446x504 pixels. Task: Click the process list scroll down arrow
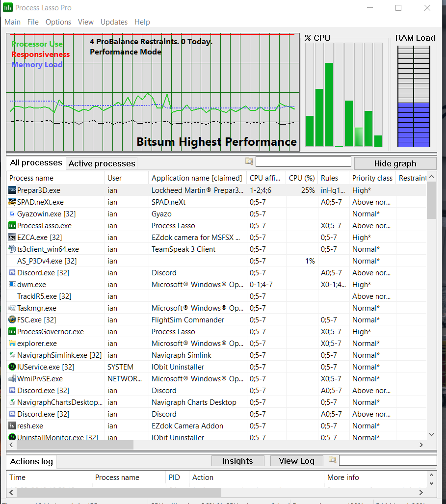(432, 435)
